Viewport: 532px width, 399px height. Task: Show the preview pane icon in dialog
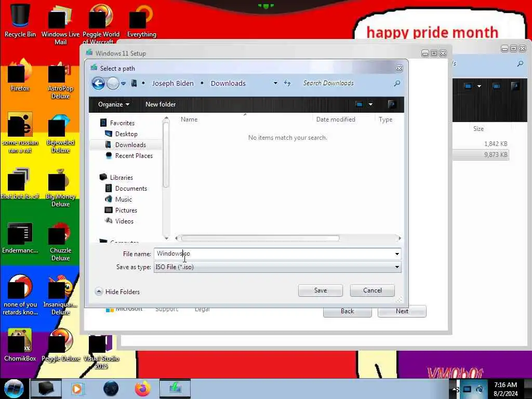(x=392, y=104)
